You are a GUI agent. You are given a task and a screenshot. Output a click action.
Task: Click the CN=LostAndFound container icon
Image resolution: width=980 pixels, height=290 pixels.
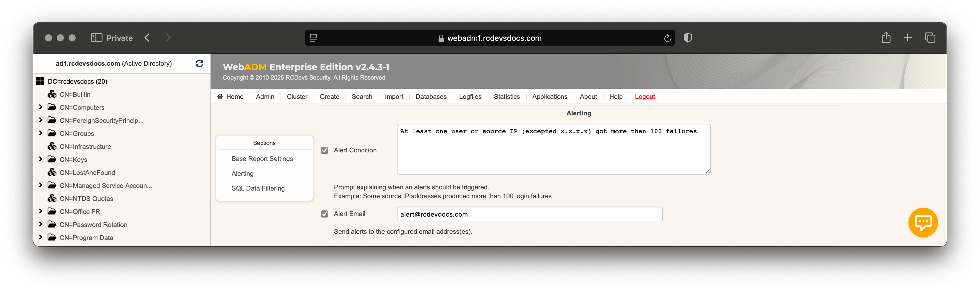coord(52,172)
